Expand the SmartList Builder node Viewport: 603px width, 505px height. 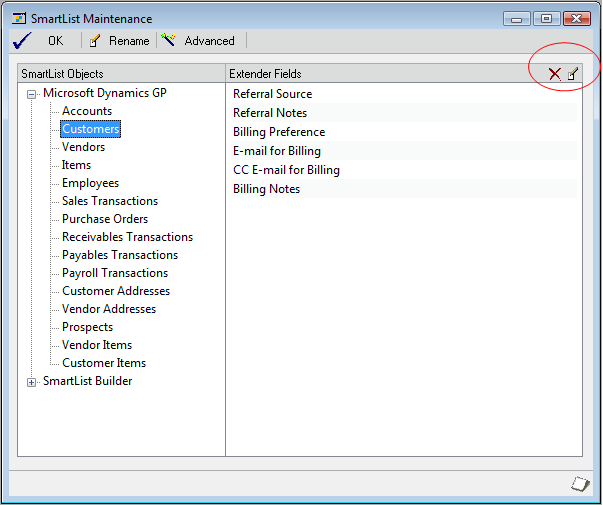(32, 382)
